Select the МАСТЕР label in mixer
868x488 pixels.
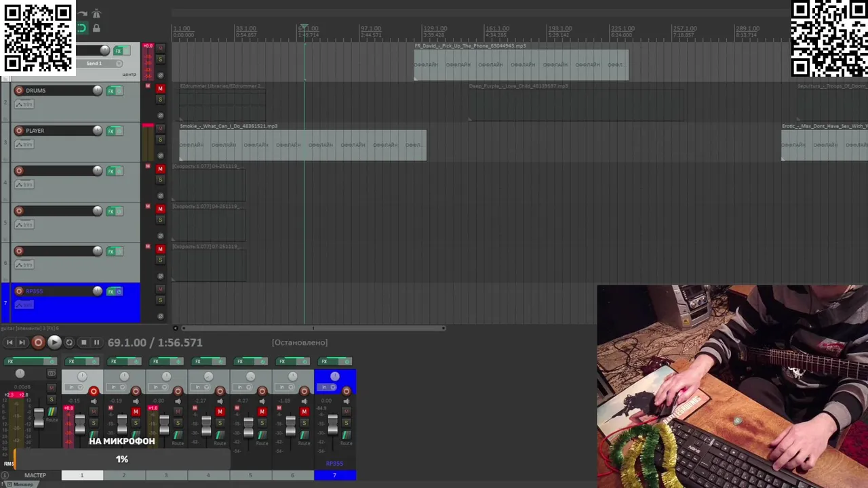pos(35,475)
